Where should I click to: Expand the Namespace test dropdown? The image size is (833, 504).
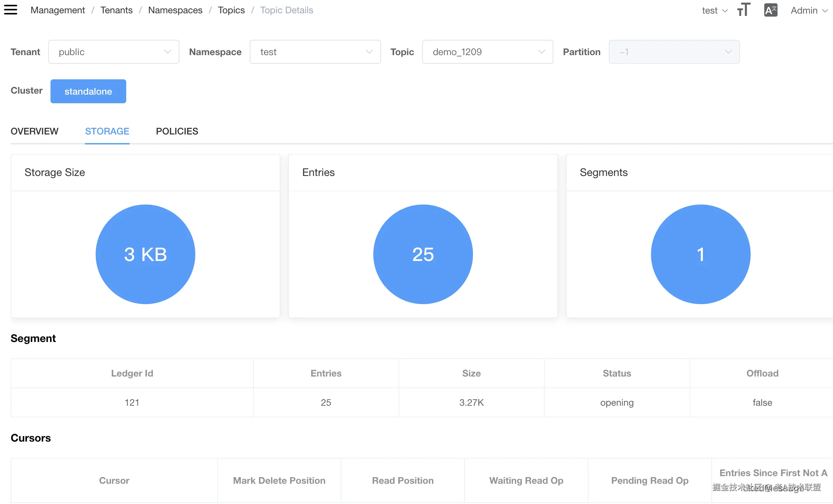315,52
